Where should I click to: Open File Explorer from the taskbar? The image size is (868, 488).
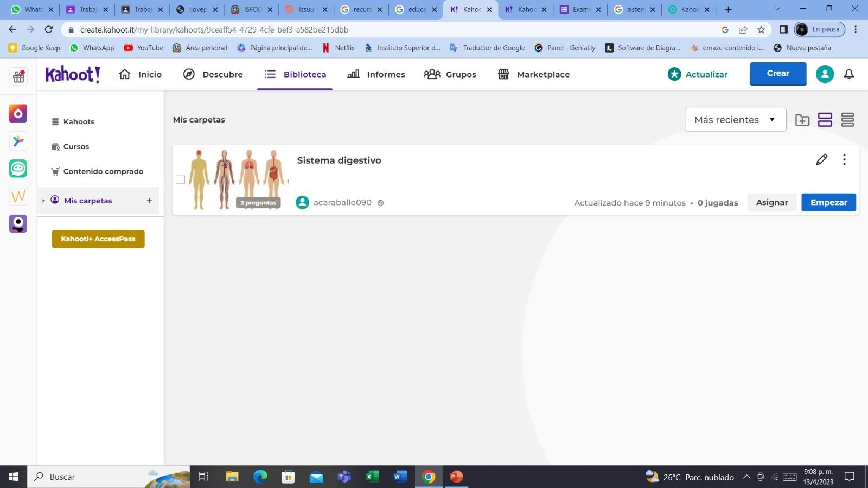click(232, 477)
